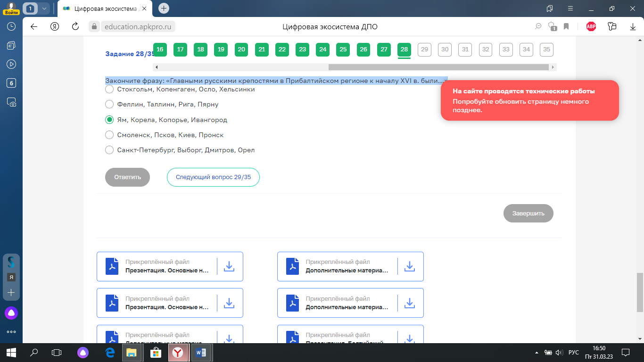Open the Windows Start menu
The width and height of the screenshot is (644, 362).
click(x=11, y=352)
